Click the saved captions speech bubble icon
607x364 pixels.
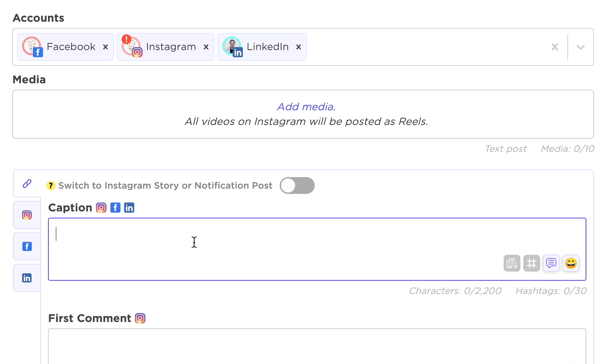point(551,263)
